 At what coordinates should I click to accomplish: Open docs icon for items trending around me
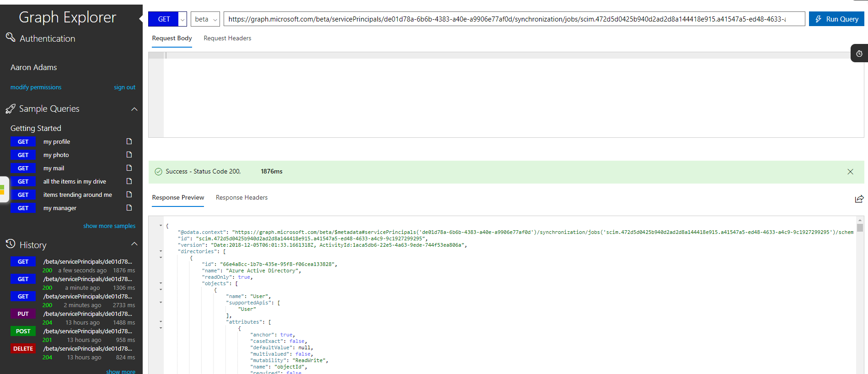(x=129, y=195)
